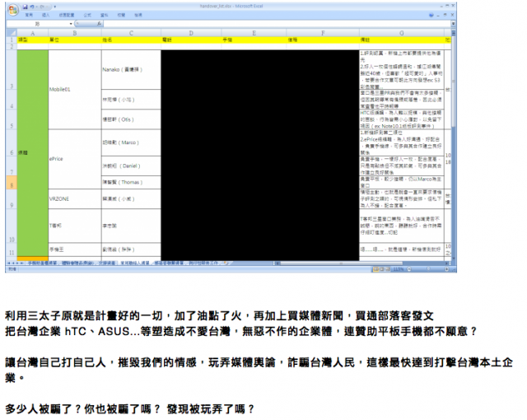Click the zoom in plus button
The width and height of the screenshot is (527, 420).
[x=446, y=269]
